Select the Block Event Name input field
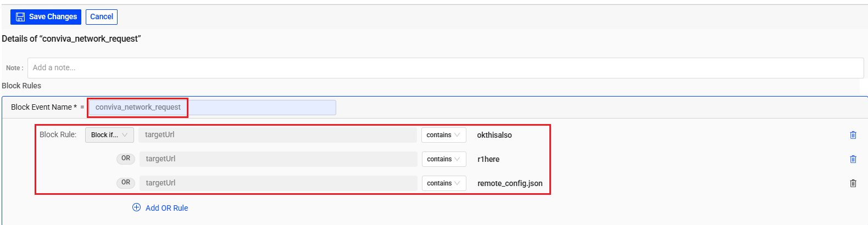The height and width of the screenshot is (225, 868). 212,108
